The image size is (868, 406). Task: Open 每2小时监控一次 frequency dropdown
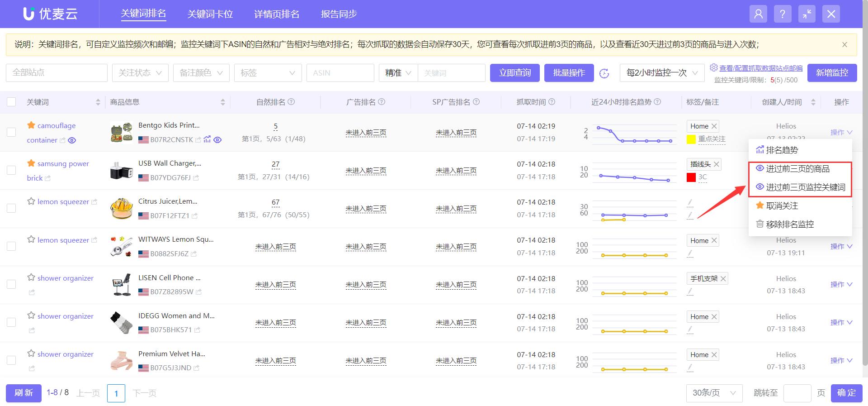point(662,73)
